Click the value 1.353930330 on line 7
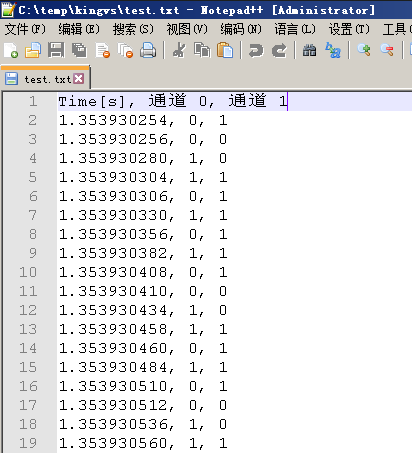The height and width of the screenshot is (453, 412). pyautogui.click(x=113, y=215)
